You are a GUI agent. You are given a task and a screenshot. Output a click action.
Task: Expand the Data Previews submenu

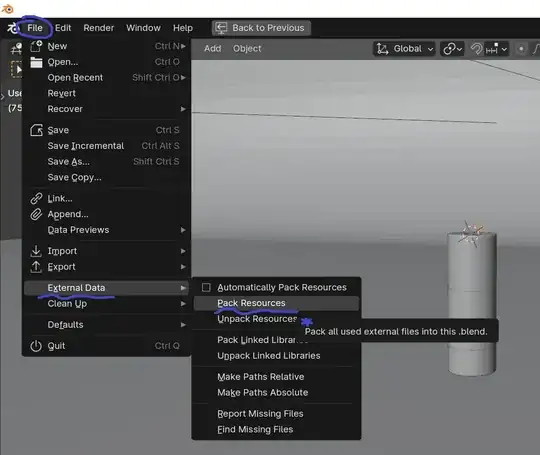[x=107, y=230]
